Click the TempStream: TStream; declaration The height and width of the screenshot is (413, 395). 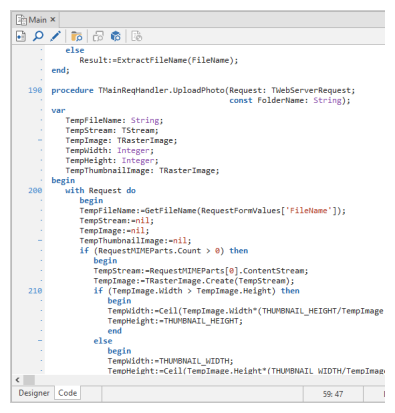[112, 130]
